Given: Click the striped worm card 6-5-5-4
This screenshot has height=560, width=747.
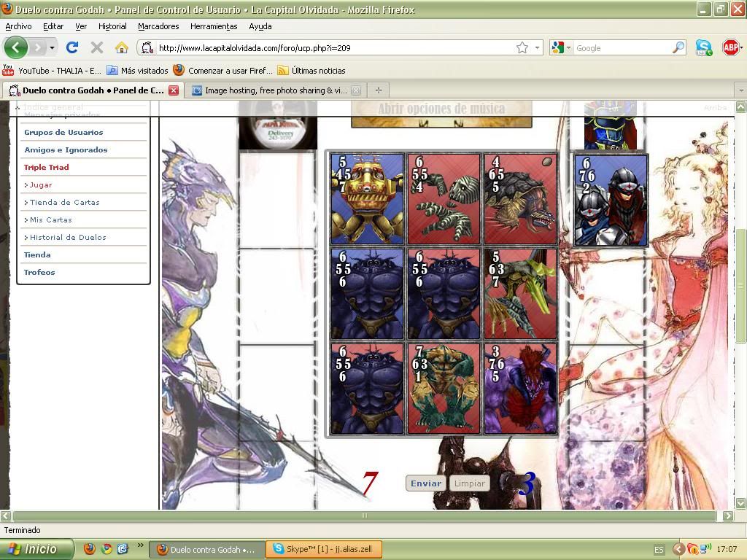Looking at the screenshot, I should [x=444, y=199].
